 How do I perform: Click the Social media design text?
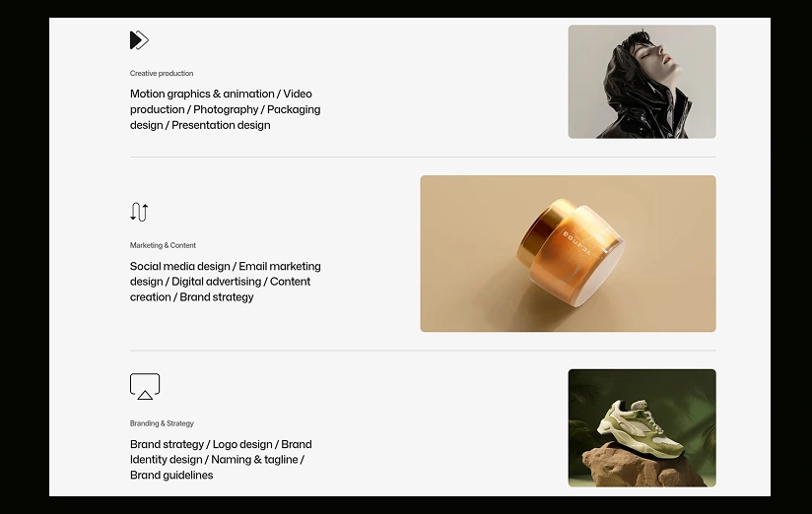coord(179,266)
